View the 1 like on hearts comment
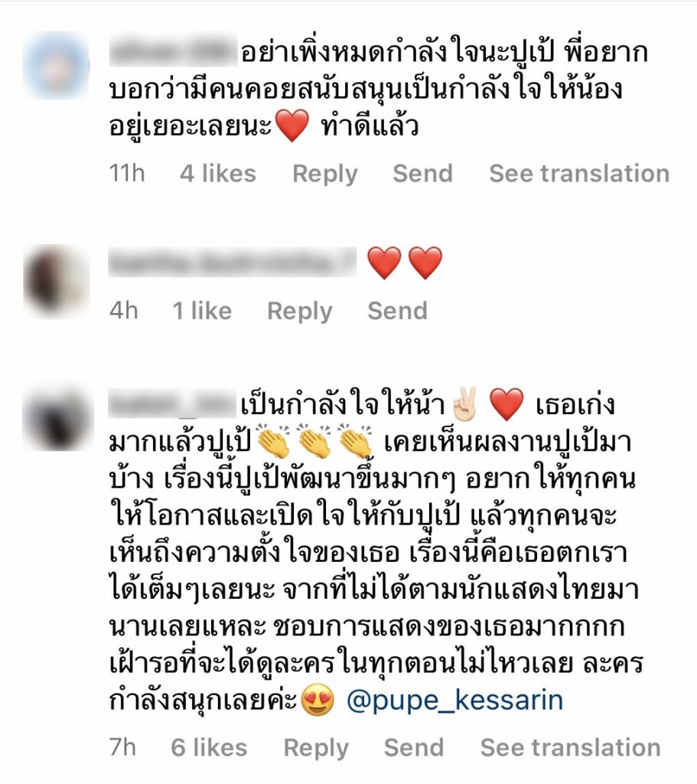Viewport: 697px width, 784px height. pyautogui.click(x=202, y=311)
